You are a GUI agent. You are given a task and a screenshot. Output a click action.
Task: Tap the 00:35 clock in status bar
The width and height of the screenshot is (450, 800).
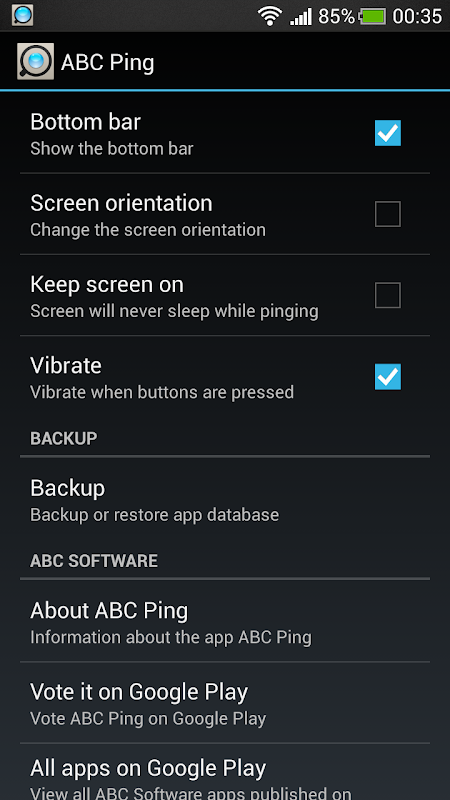[417, 16]
